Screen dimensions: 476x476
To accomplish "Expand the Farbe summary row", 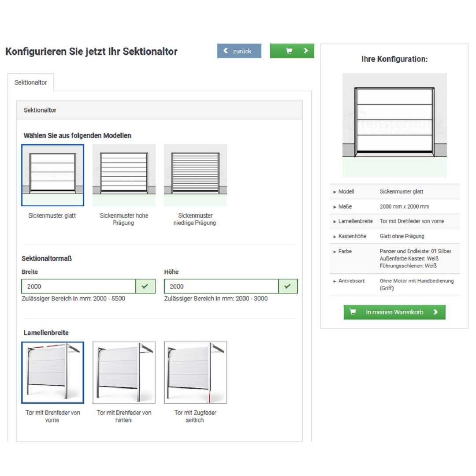I will [345, 251].
